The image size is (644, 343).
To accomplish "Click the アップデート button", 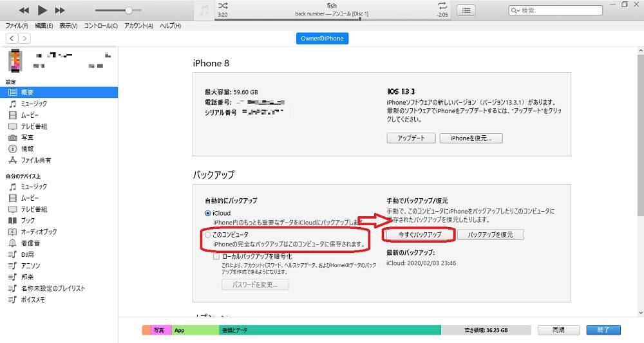I will [x=411, y=138].
